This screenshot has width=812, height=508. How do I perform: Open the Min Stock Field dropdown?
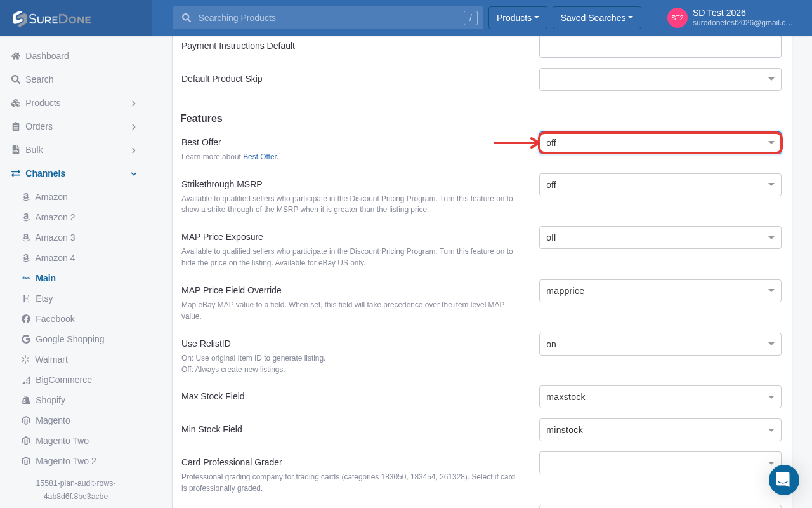660,430
